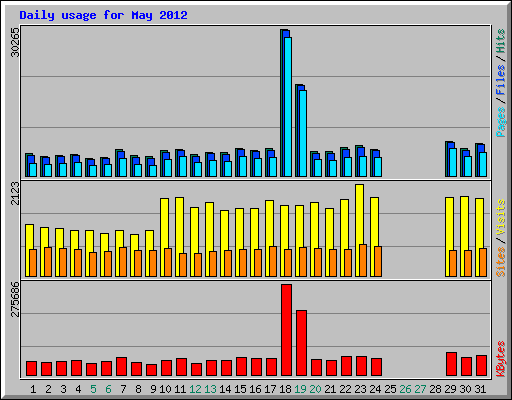Click the day label "23" on the x-axis

point(360,389)
